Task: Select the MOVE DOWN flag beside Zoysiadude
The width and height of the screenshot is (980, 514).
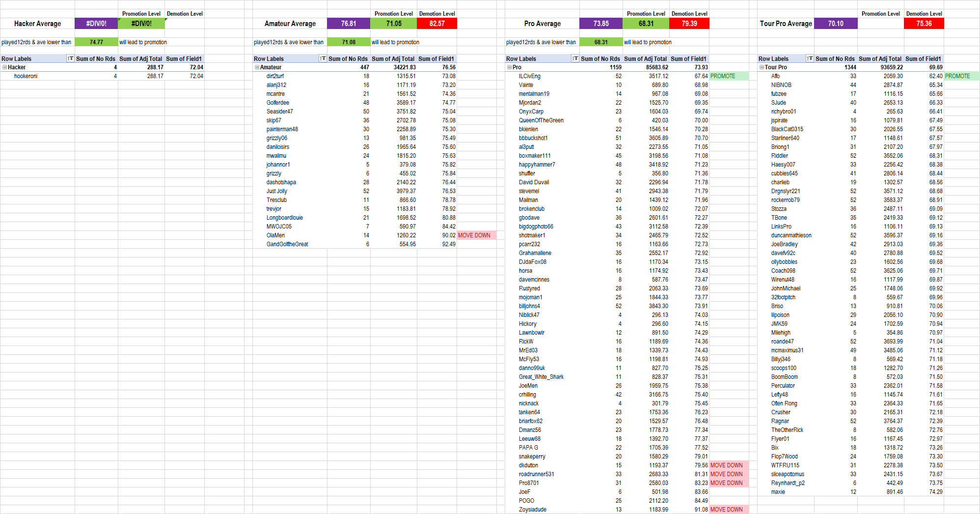Action: 728,510
